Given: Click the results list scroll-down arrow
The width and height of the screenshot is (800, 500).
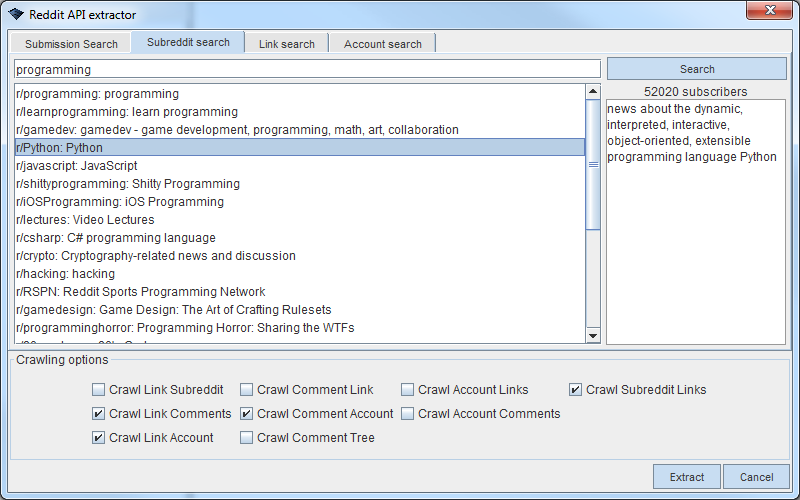Looking at the screenshot, I should [x=593, y=336].
